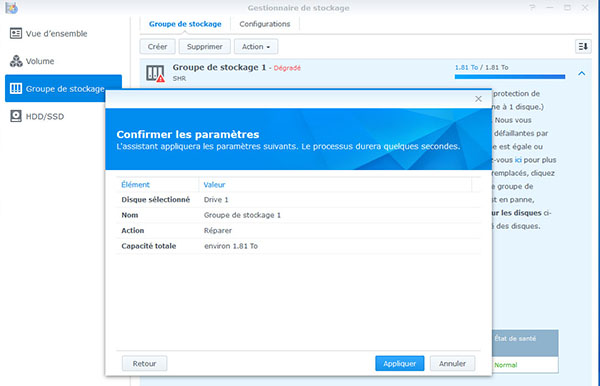Click the 'Action' row label in table
600x386 pixels.
[x=132, y=231]
